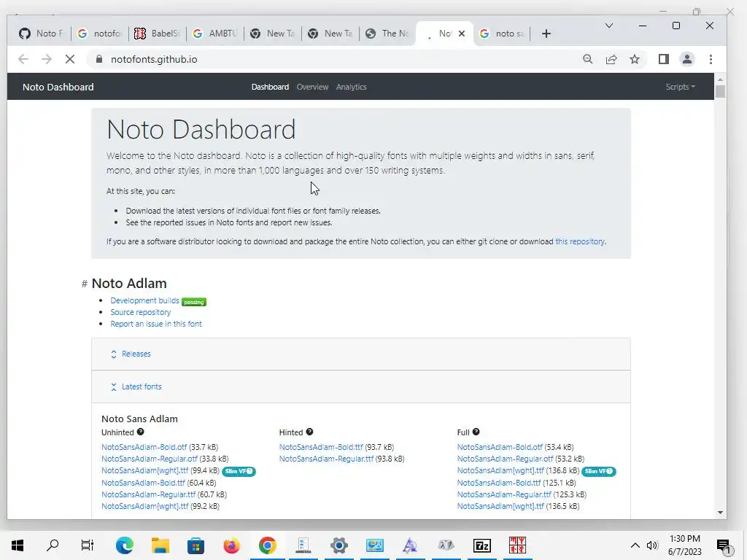Click 'Report an issue in this font'
This screenshot has width=747, height=560.
(x=156, y=324)
